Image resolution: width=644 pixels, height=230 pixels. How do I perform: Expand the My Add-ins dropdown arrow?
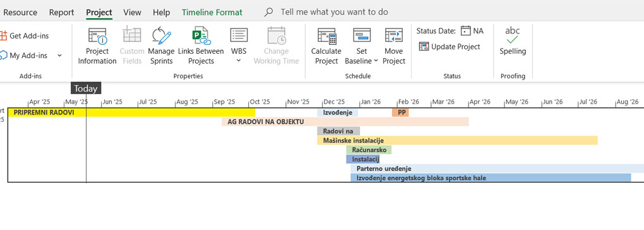59,56
